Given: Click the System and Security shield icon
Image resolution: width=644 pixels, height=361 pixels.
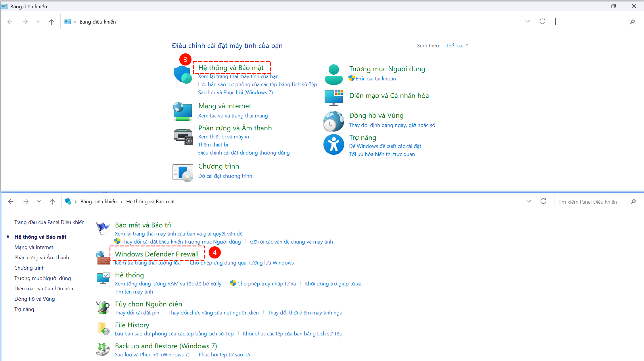Looking at the screenshot, I should 183,74.
